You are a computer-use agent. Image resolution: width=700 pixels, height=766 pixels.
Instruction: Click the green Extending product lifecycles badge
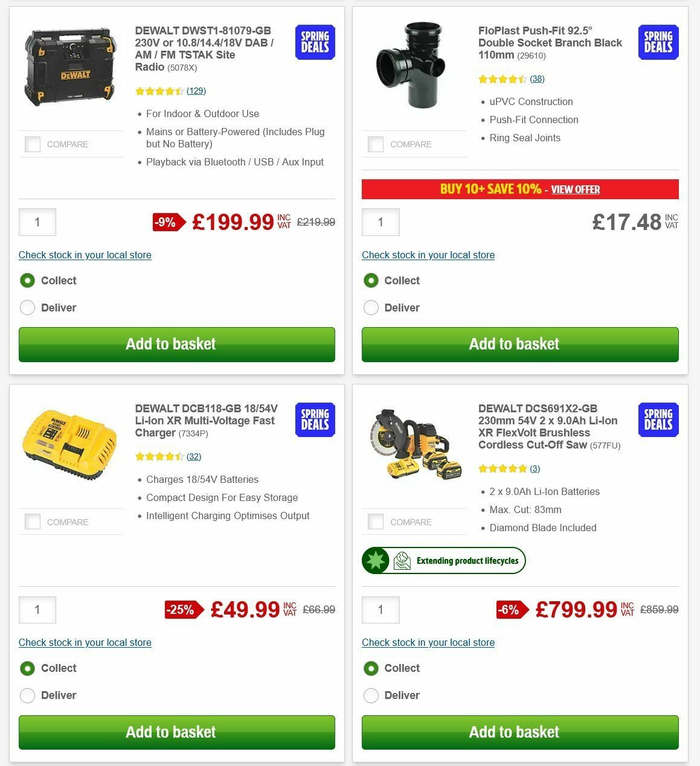click(443, 560)
